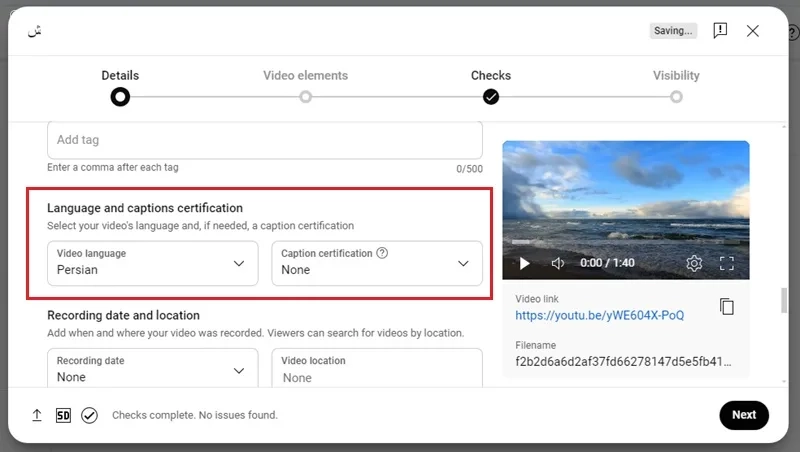
Task: Open video player settings gear
Action: (x=694, y=263)
